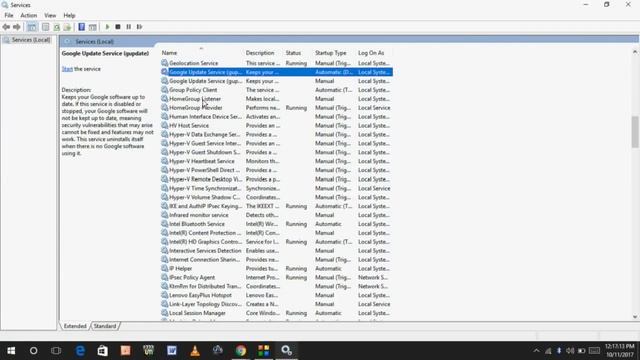This screenshot has height=360, width=640.
Task: Select Hyper-V Data Exchange Service row
Action: [x=276, y=135]
